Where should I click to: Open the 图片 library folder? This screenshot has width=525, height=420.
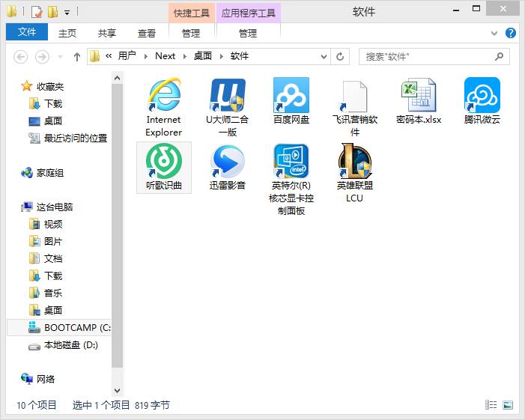(46, 241)
